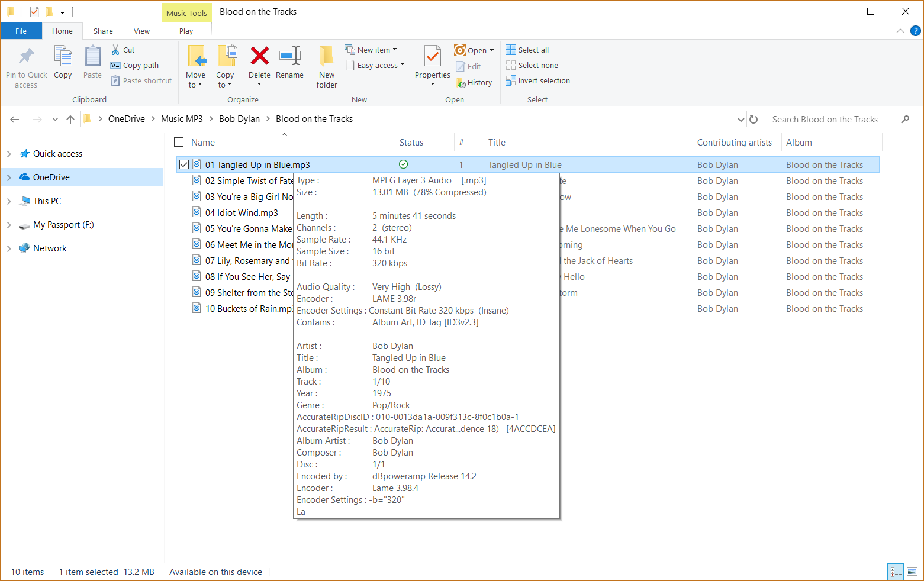Image resolution: width=924 pixels, height=581 pixels.
Task: Uncheck the 01 Tangled Up in Blue checkbox
Action: (184, 164)
